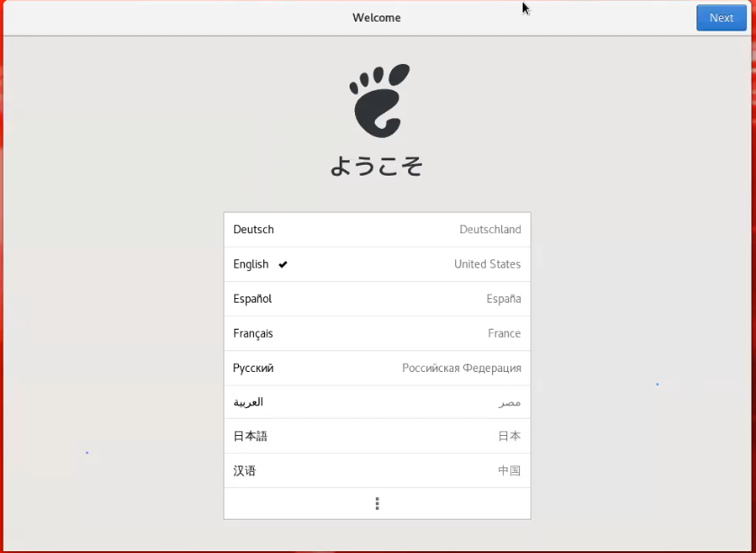Click the checkmark next to English
Viewport: 756px width, 553px height.
[x=283, y=264]
